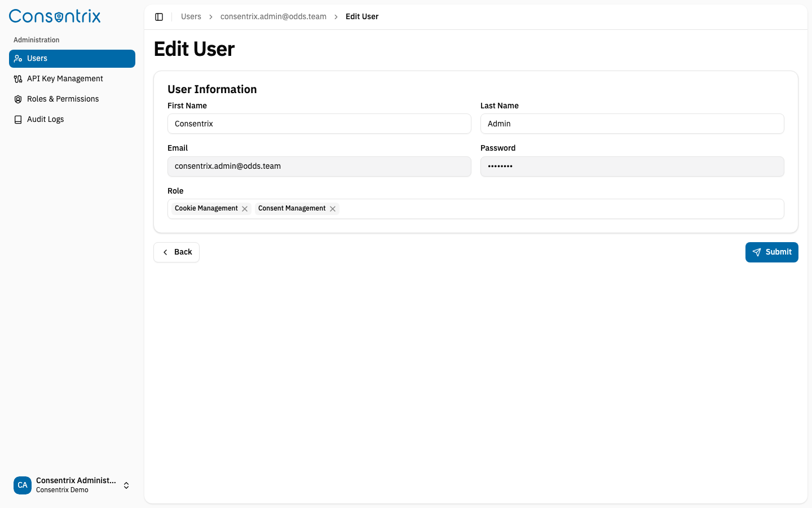812x508 pixels.
Task: Click the CA avatar badge
Action: [23, 485]
